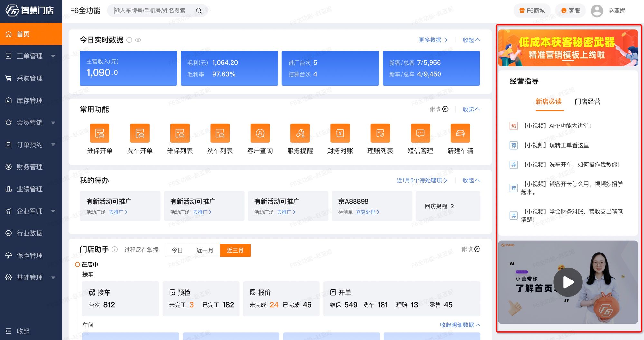Play the 小蕾带你了解首页 video
Screen dimensions: 644x340
click(x=568, y=282)
